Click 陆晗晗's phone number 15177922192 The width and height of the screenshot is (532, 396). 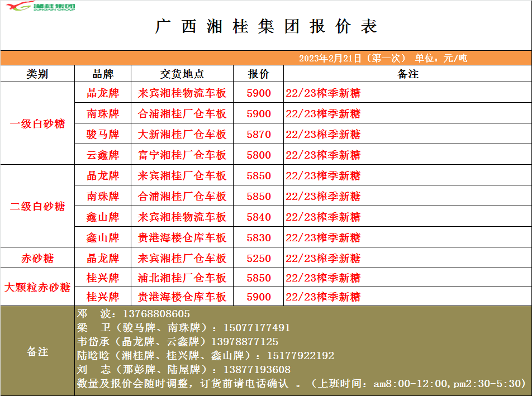pos(301,356)
